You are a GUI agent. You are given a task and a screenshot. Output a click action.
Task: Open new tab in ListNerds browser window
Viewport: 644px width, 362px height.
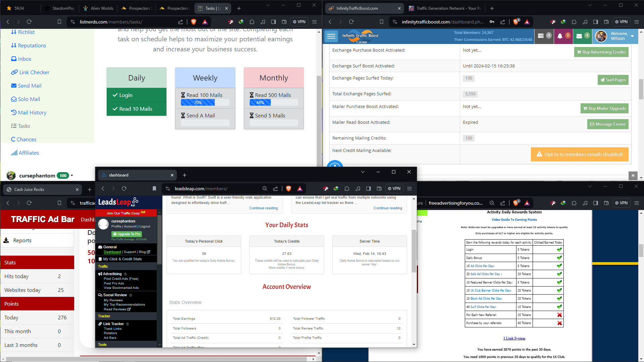pyautogui.click(x=239, y=8)
